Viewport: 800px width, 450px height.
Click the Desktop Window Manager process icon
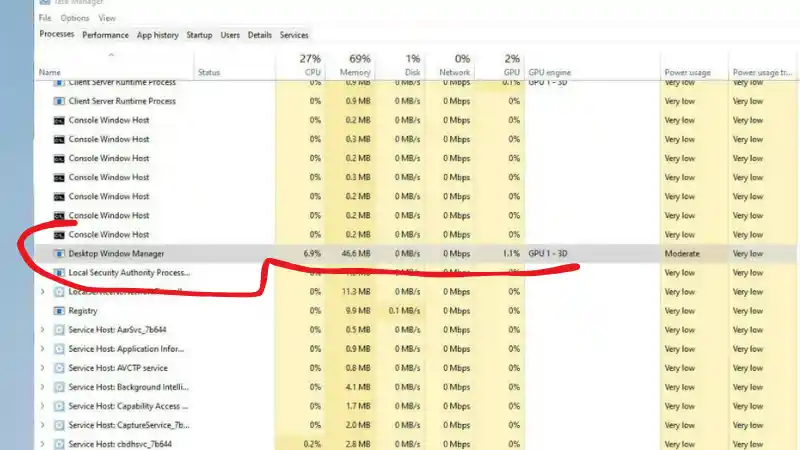[59, 254]
